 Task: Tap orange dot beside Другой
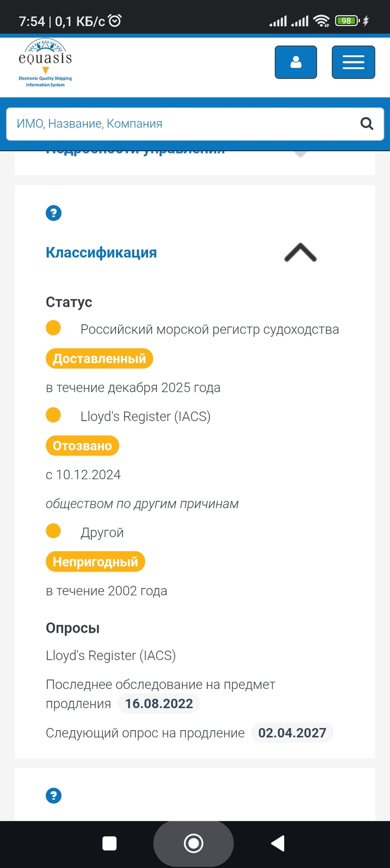[53, 531]
